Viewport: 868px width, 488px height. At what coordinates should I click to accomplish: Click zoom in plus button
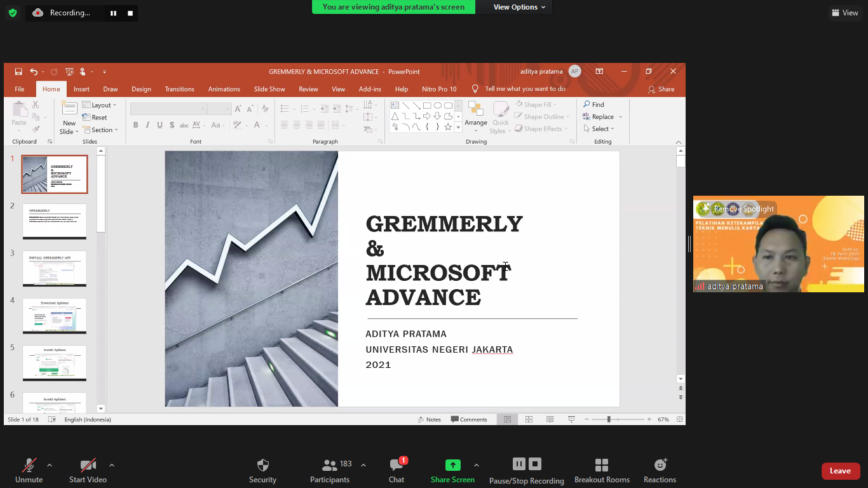(x=649, y=419)
